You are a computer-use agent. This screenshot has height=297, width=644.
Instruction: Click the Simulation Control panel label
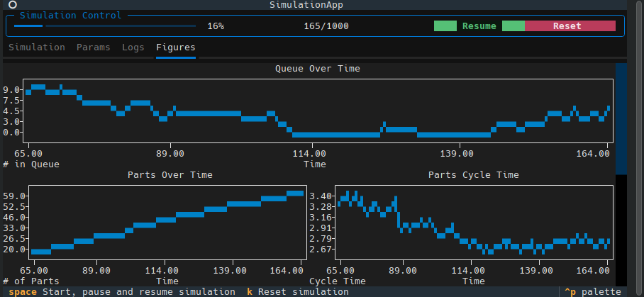70,15
